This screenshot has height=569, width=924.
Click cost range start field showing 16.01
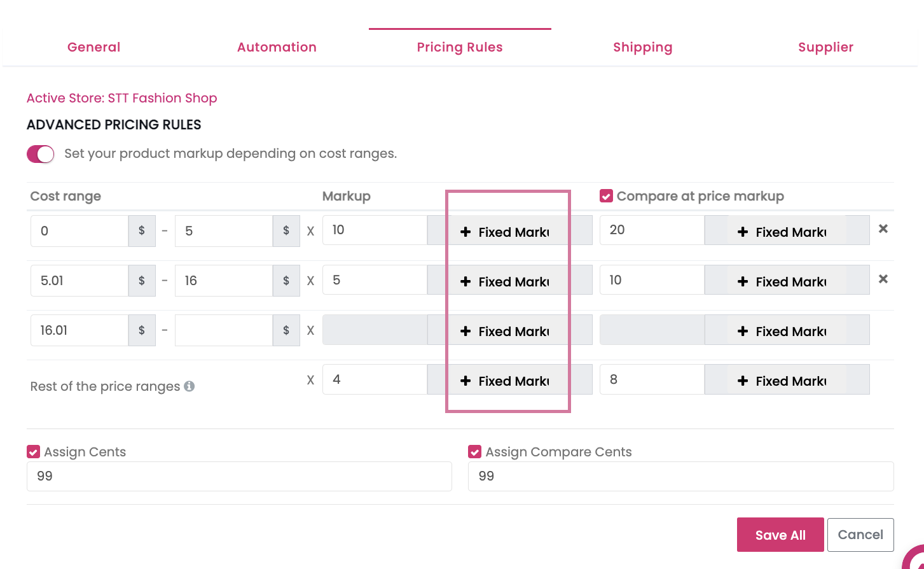click(x=79, y=330)
